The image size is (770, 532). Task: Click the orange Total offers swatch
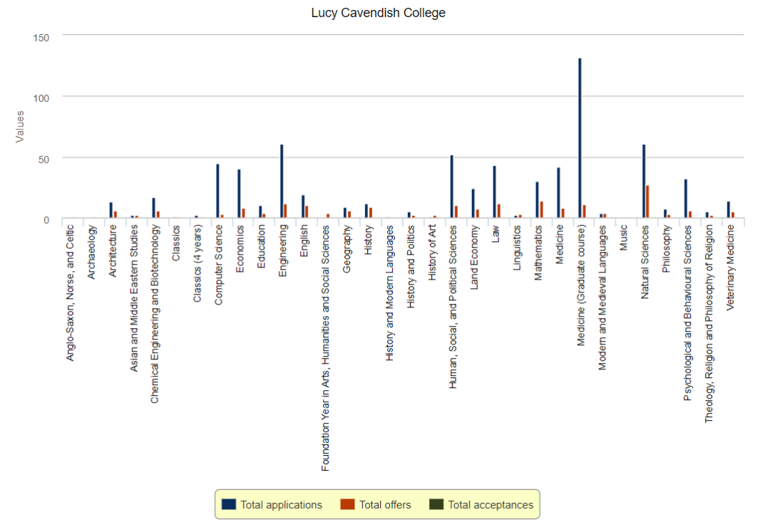tap(348, 504)
